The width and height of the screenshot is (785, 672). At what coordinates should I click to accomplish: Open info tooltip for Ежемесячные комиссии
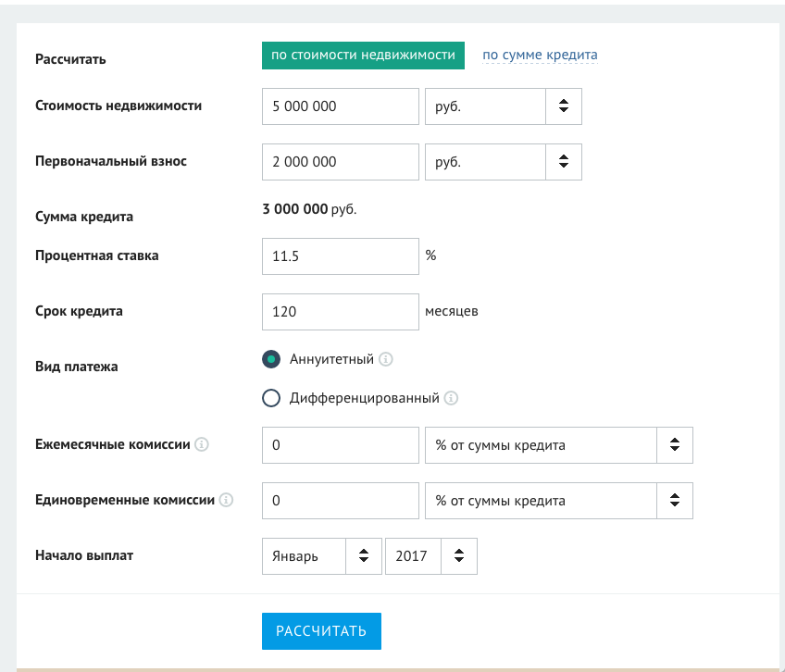[201, 444]
